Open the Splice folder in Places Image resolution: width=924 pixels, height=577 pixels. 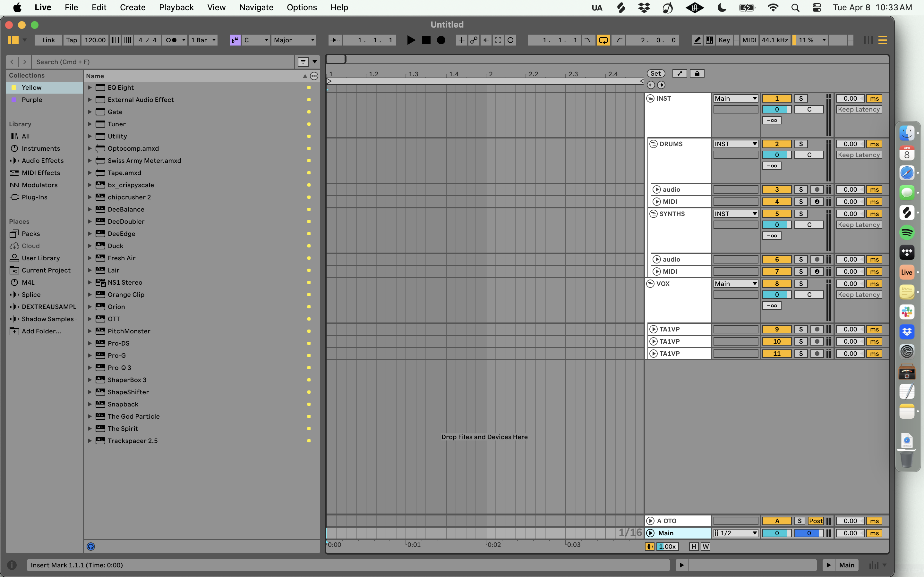coord(31,295)
